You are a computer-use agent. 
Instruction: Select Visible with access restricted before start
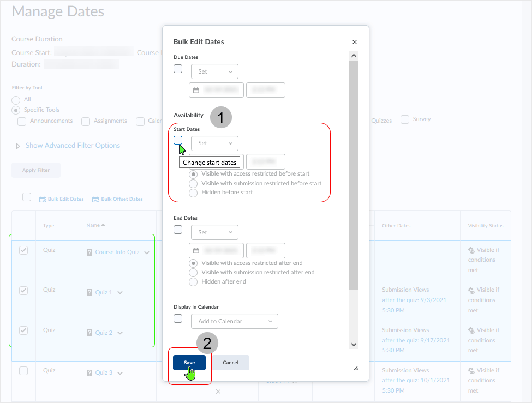193,175
